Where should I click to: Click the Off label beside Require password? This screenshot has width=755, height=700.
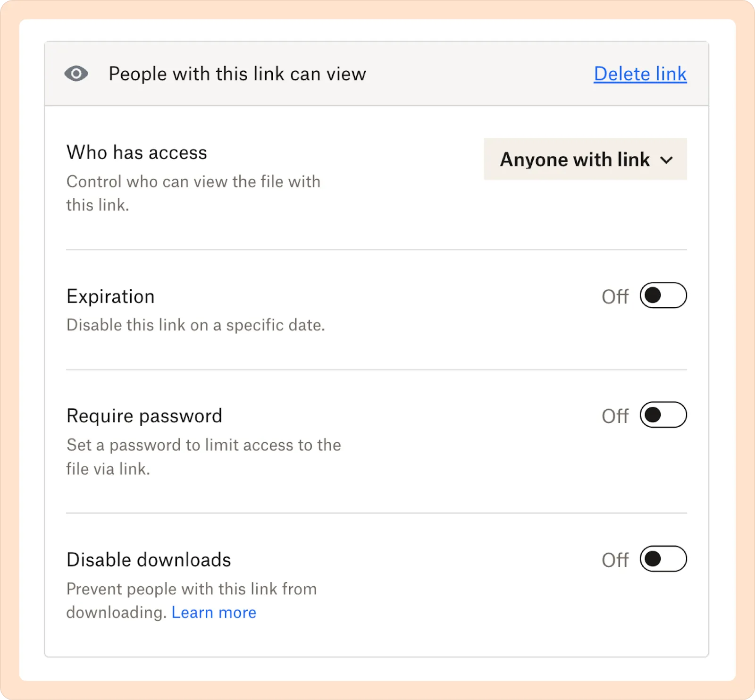point(614,416)
